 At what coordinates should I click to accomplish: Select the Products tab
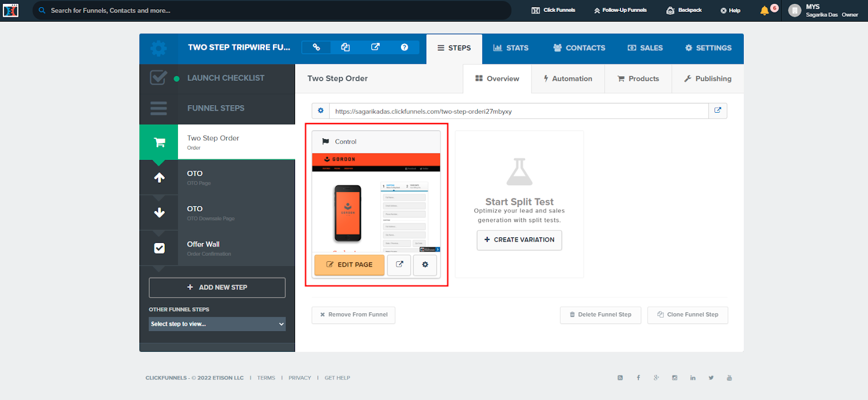[x=638, y=79]
